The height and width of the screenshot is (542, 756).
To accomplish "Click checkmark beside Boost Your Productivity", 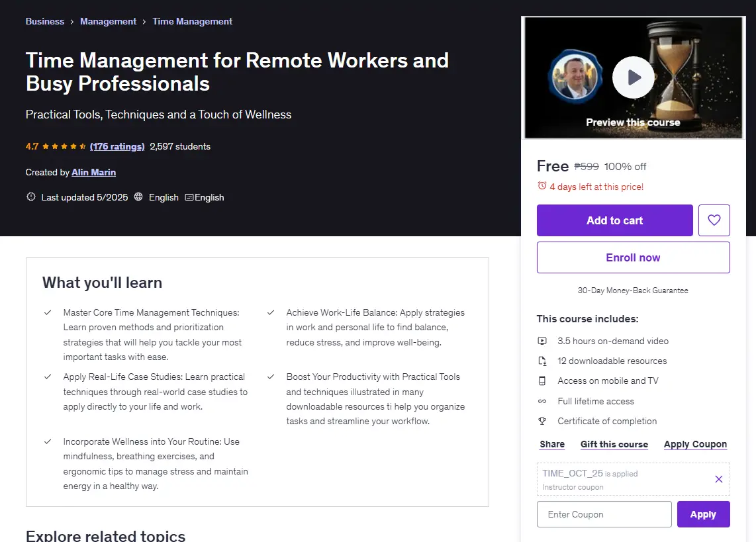I will click(271, 377).
